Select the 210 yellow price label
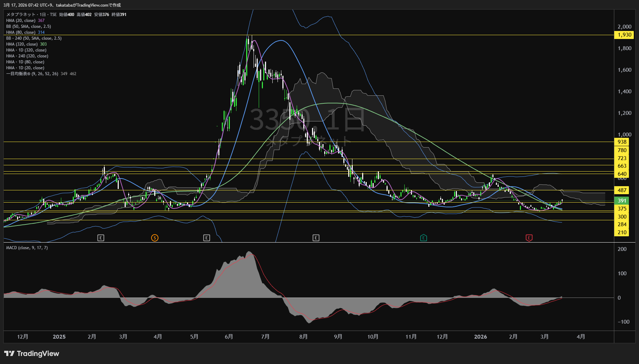The width and height of the screenshot is (639, 364). point(622,232)
